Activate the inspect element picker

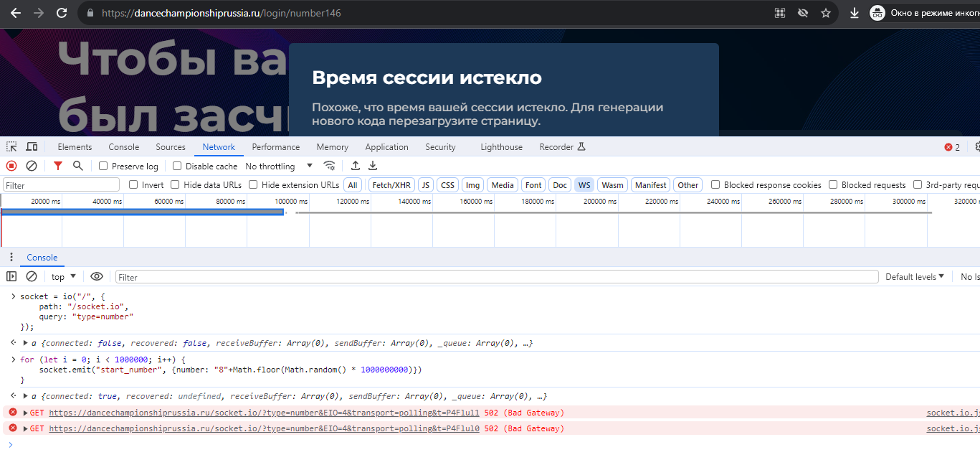11,147
